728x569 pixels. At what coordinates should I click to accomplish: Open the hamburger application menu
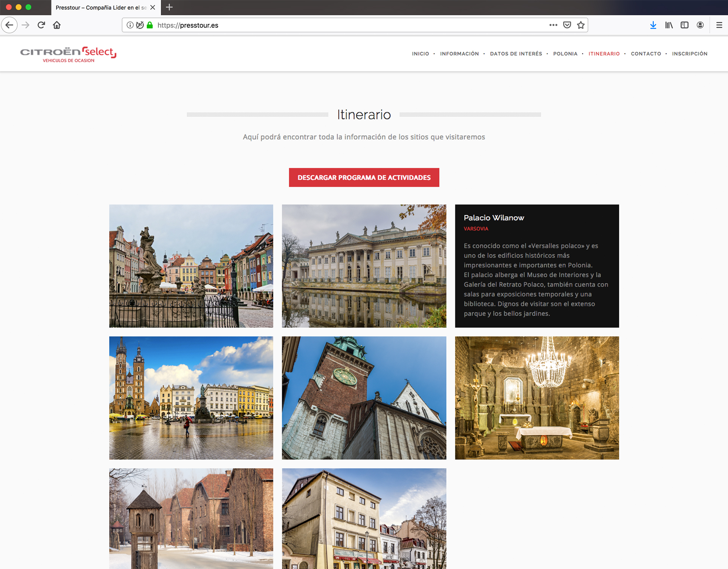coord(719,25)
